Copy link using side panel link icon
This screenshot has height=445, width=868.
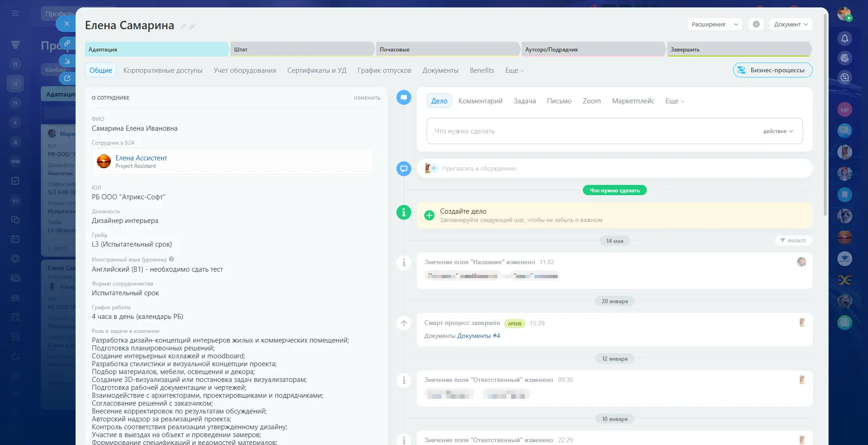click(67, 43)
